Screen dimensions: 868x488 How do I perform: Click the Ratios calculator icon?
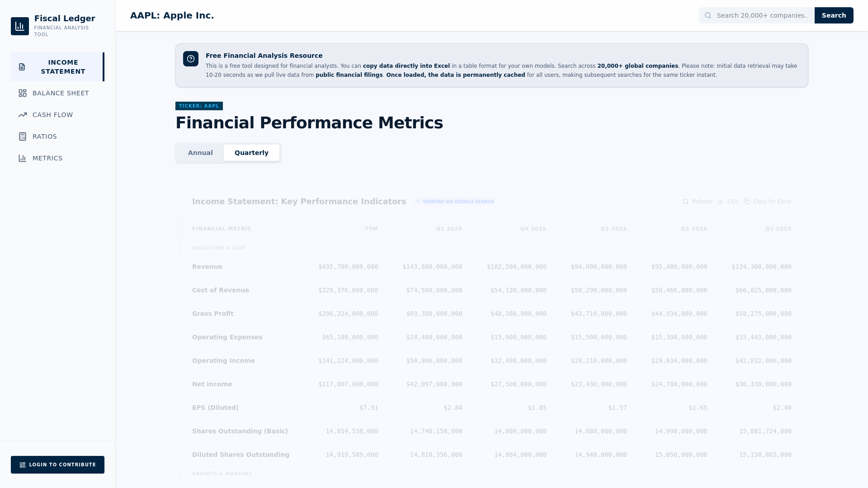pyautogui.click(x=23, y=136)
